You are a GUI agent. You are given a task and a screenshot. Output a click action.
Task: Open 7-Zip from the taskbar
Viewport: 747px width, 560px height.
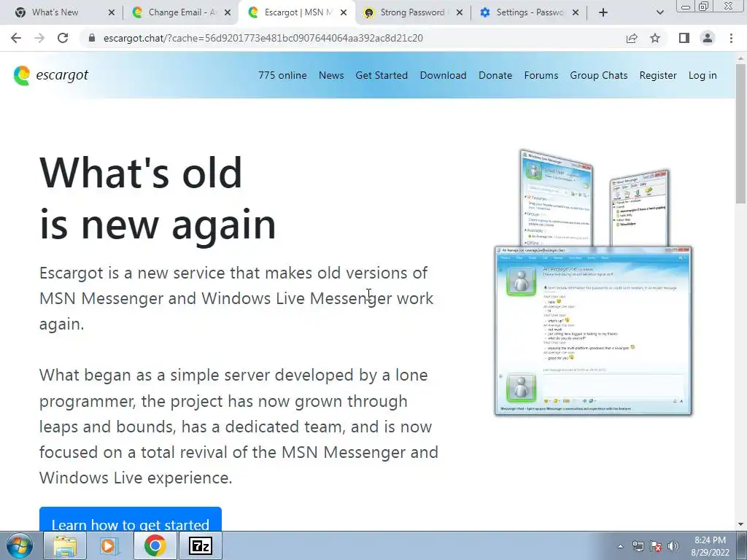(x=200, y=545)
